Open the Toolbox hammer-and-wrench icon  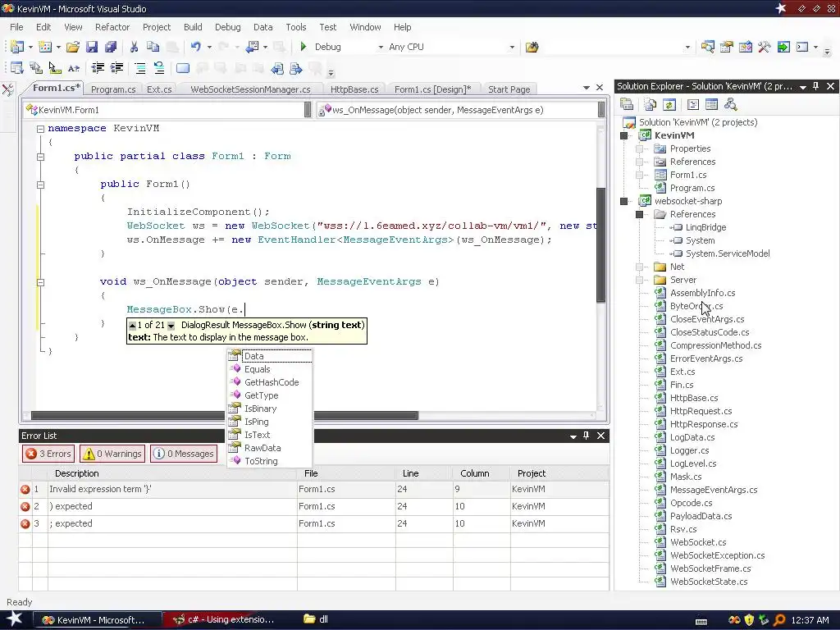764,47
